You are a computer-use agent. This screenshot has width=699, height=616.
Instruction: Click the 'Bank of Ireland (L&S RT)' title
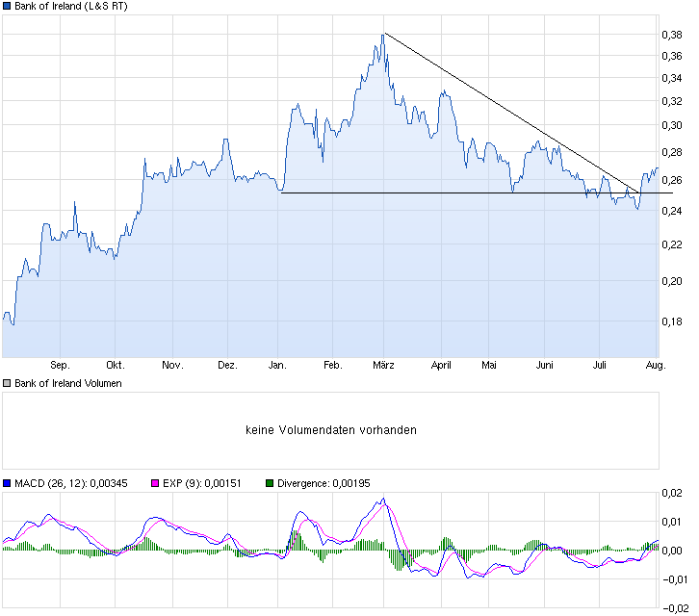click(x=71, y=6)
